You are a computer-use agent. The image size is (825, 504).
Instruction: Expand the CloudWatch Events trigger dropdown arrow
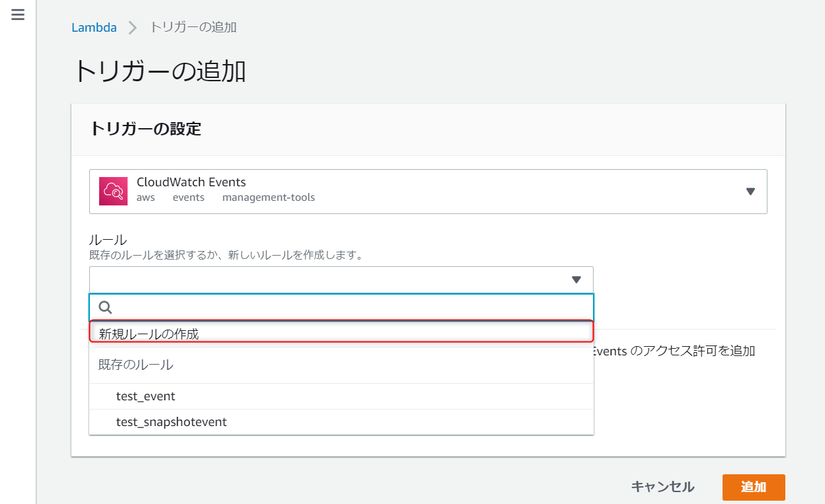750,192
